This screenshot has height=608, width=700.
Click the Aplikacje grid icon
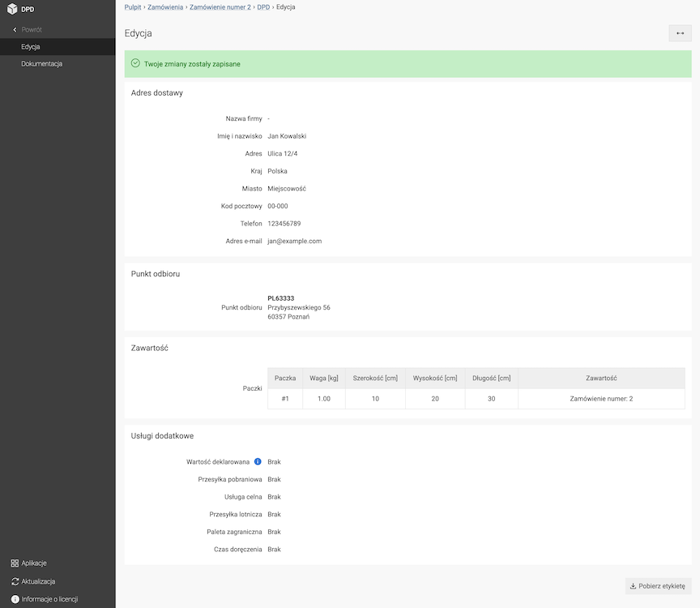tap(15, 563)
